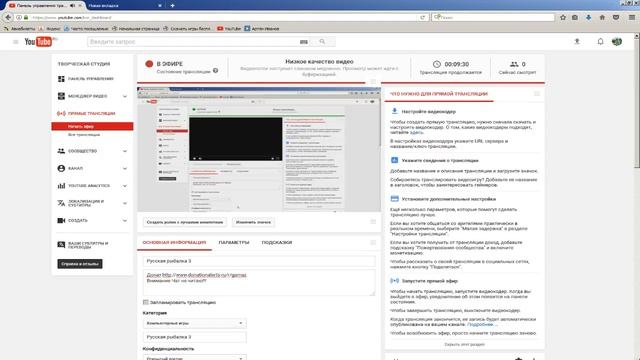Open the Панель управления sidebar link
The image size is (640, 360).
pyautogui.click(x=91, y=79)
